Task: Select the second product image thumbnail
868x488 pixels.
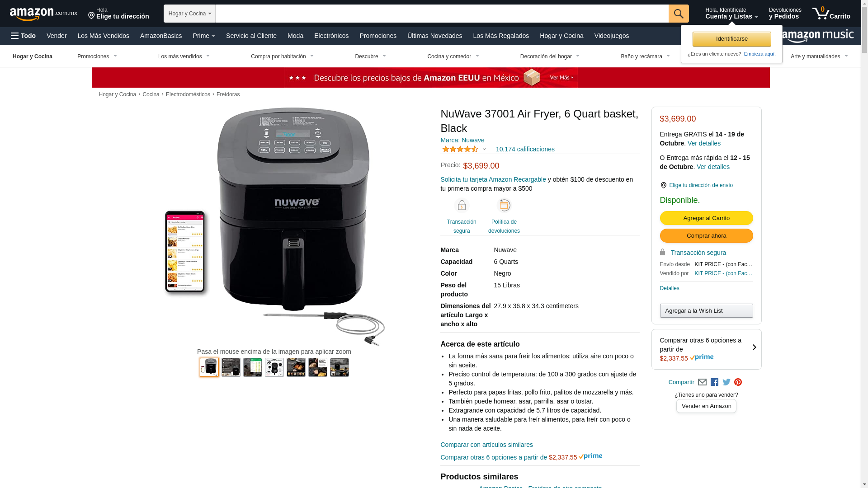Action: point(231,367)
